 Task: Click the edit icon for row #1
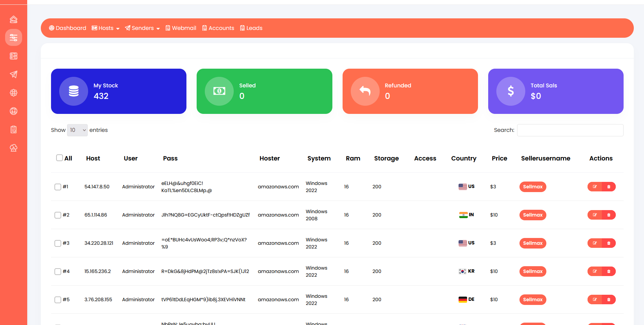595,187
